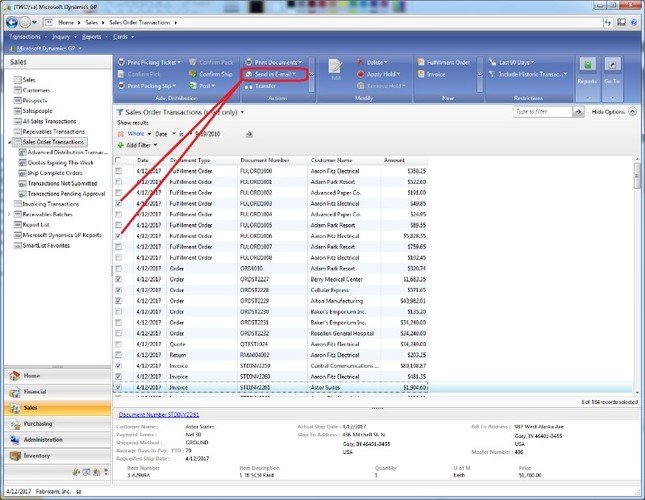Click the Fulfillment Order icon under New

(421, 62)
